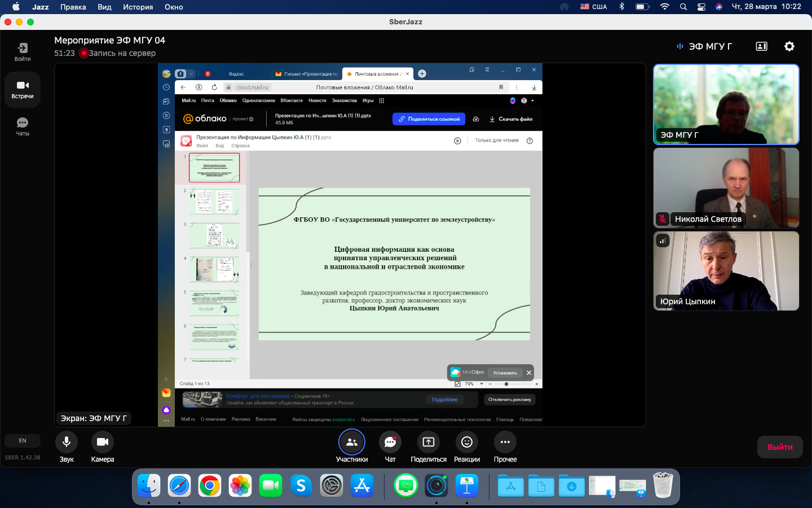Open settings gear icon in header
Screen dimensions: 812x508
[x=789, y=46]
